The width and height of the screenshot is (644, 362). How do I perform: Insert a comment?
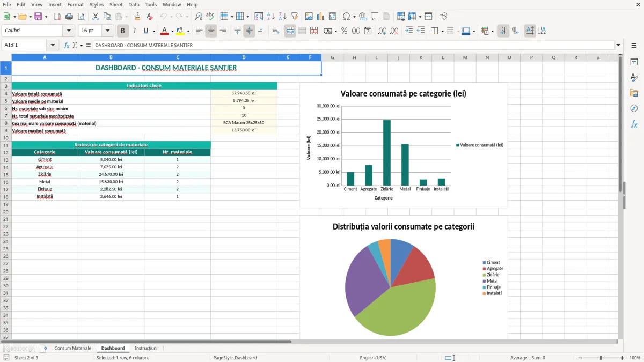[x=375, y=17]
